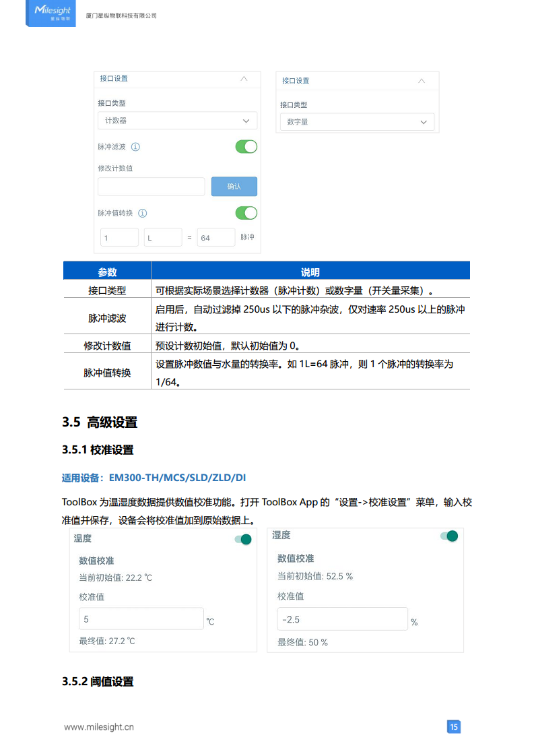
Task: Toggle the 湿度 calibration switch
Action: 449,536
